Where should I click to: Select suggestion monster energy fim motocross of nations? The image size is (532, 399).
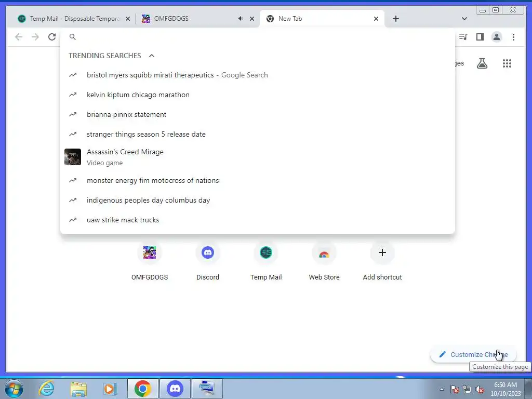pos(258,180)
